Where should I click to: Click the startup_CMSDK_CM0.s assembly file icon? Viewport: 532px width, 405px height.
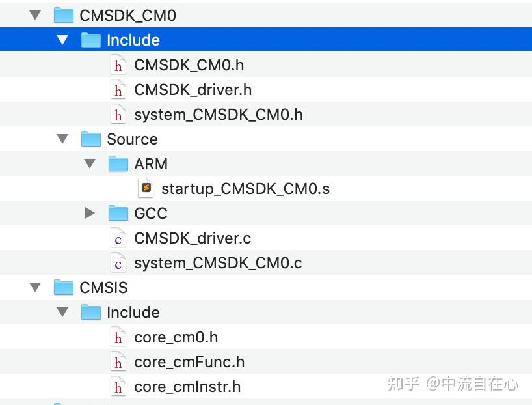(x=146, y=189)
